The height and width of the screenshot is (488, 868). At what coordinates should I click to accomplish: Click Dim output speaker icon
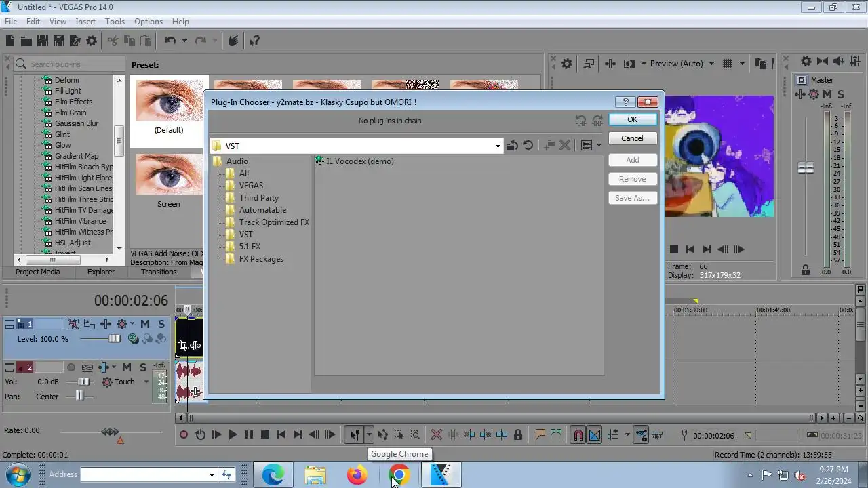(839, 61)
